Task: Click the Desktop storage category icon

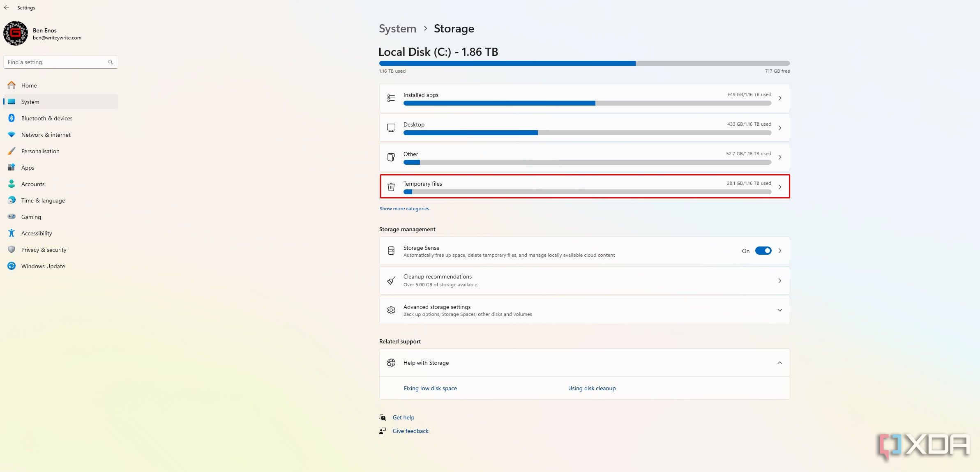Action: click(x=391, y=127)
